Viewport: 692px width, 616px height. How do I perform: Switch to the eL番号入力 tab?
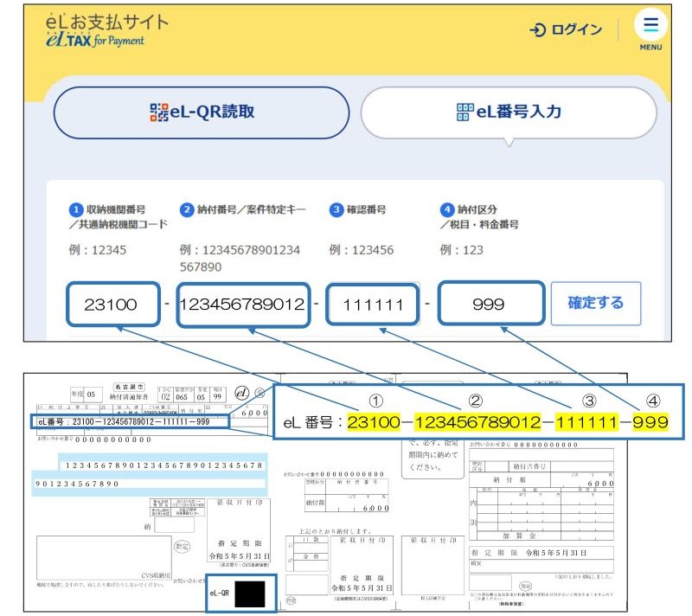509,112
